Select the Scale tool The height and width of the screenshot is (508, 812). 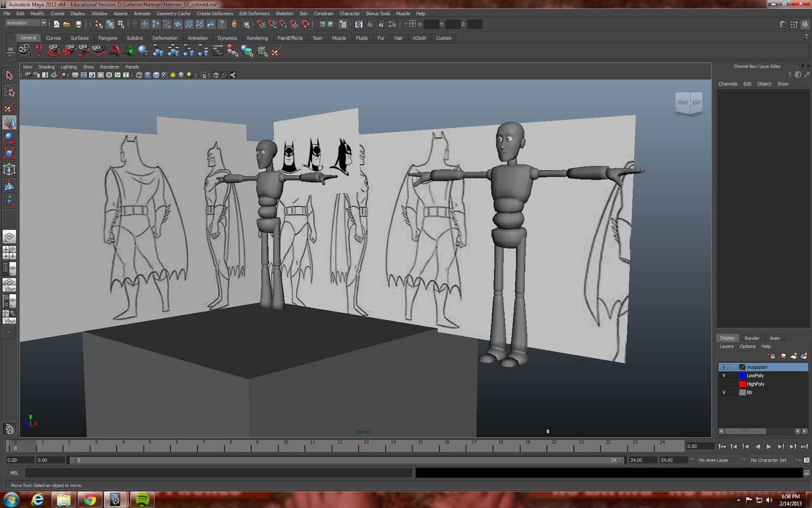pos(9,153)
